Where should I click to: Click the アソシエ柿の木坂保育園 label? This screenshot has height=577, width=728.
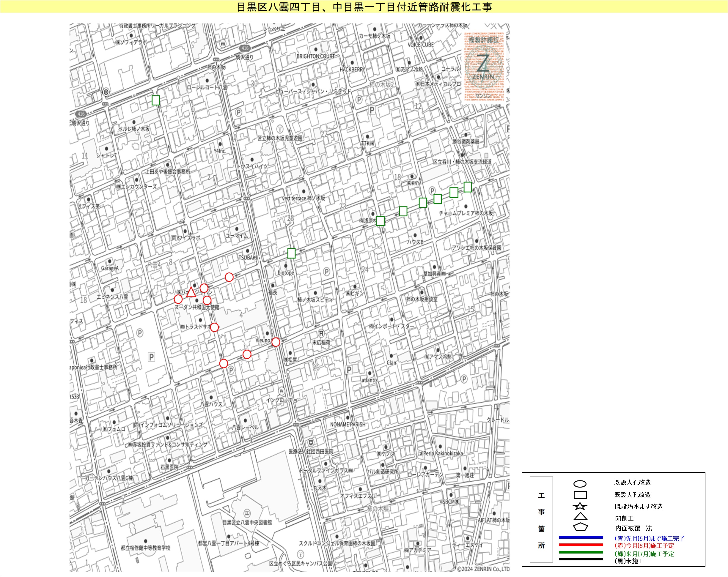pyautogui.click(x=477, y=248)
